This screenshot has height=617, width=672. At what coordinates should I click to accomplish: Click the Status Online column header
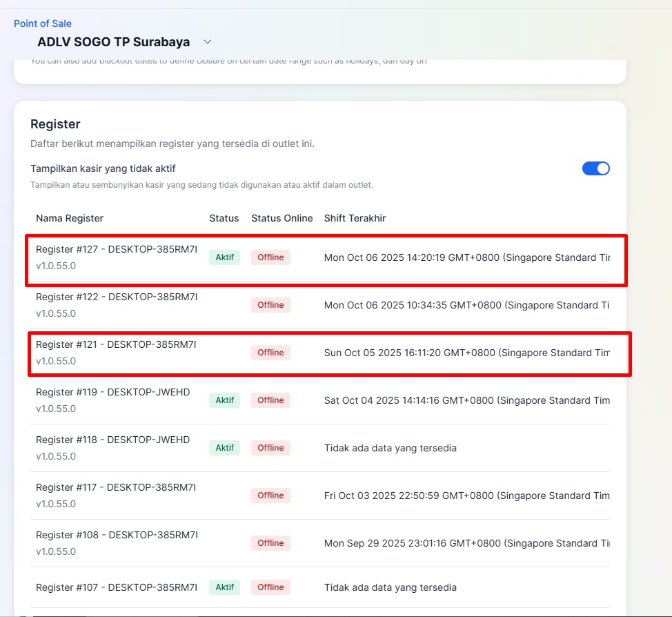(281, 218)
